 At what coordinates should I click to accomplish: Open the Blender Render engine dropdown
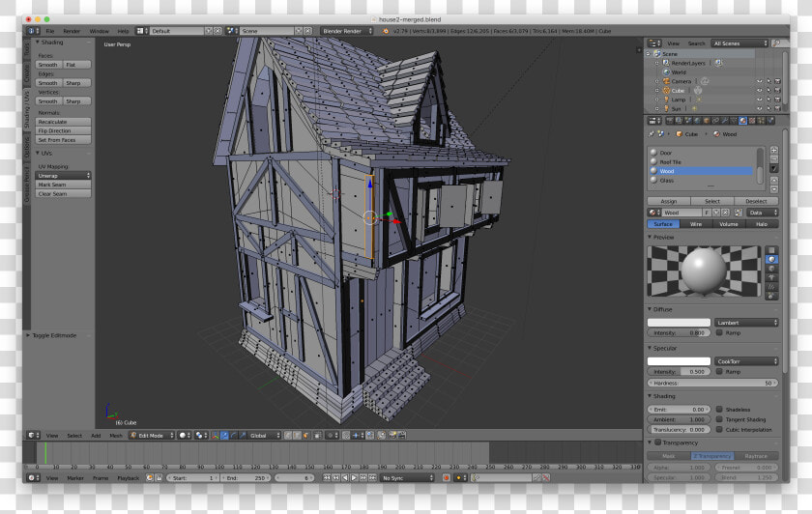point(346,31)
